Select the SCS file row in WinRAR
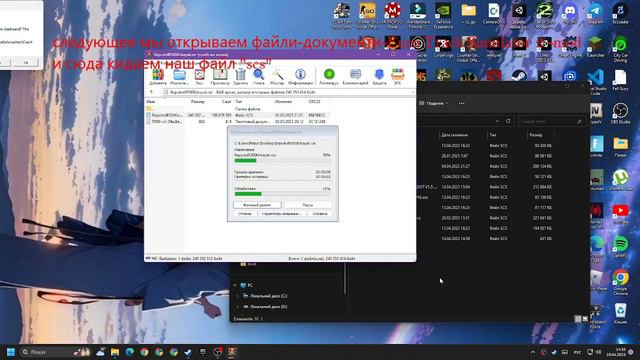 coord(238,115)
